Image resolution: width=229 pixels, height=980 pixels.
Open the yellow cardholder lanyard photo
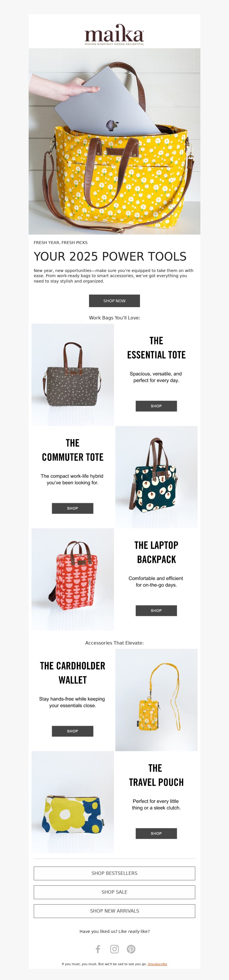(156, 700)
